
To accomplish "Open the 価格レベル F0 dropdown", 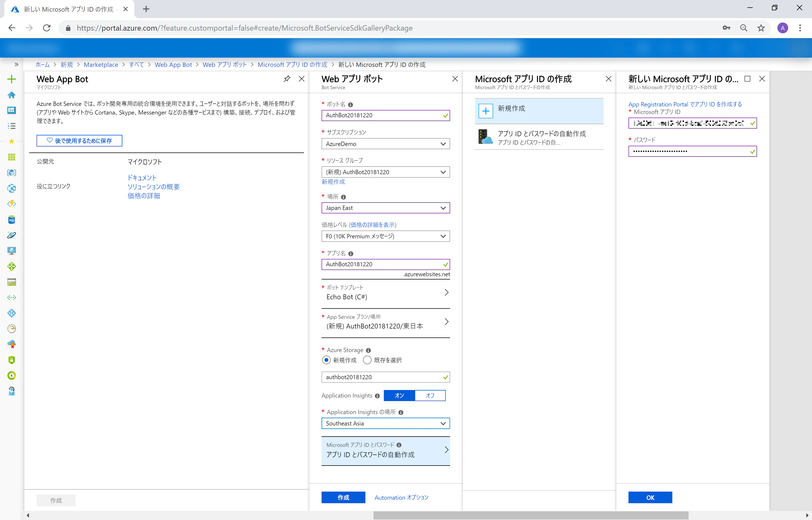I will coord(386,236).
